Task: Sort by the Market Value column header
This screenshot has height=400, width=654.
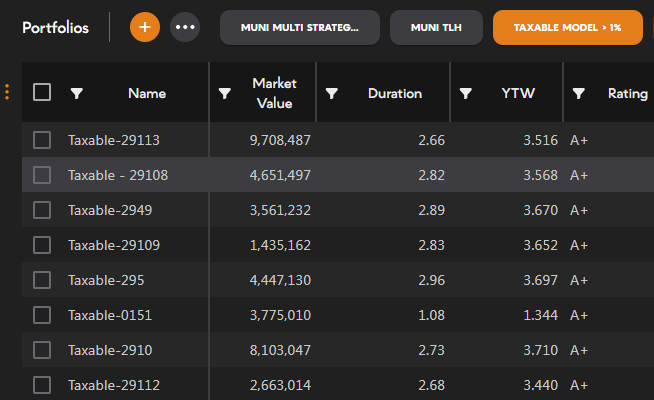Action: click(x=274, y=93)
